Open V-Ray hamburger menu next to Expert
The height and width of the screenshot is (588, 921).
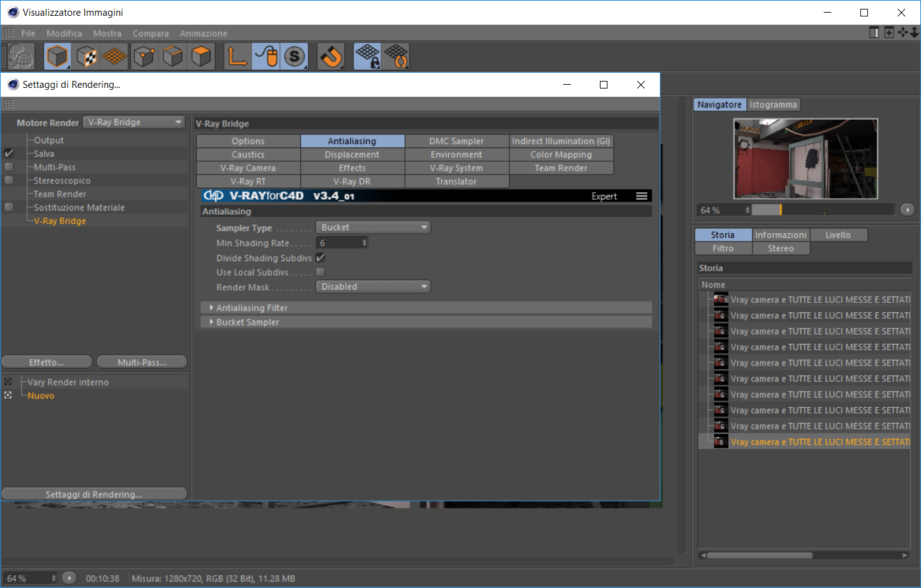[x=642, y=196]
